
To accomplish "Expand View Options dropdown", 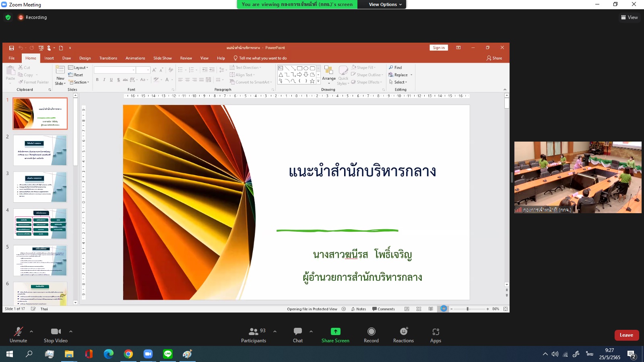I will coord(385,4).
